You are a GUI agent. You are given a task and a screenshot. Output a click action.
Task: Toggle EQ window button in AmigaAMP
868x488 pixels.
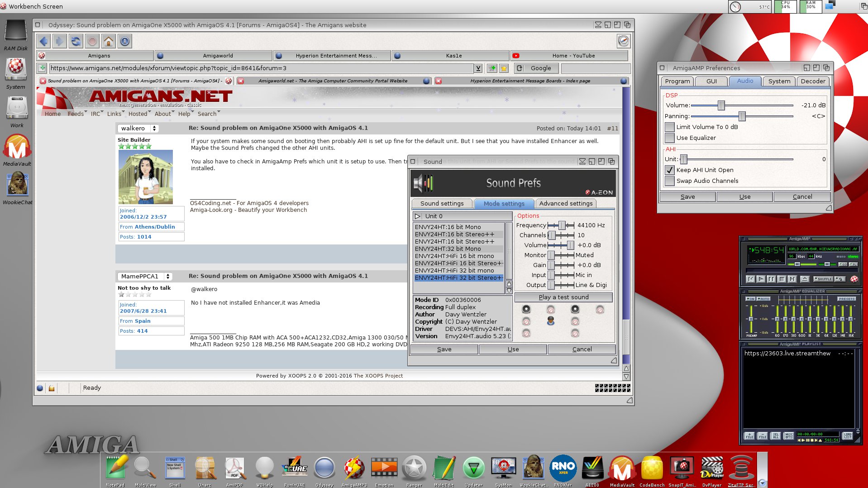tap(843, 264)
